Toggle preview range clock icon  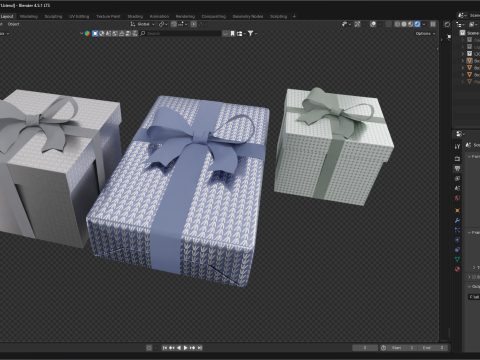click(x=383, y=348)
